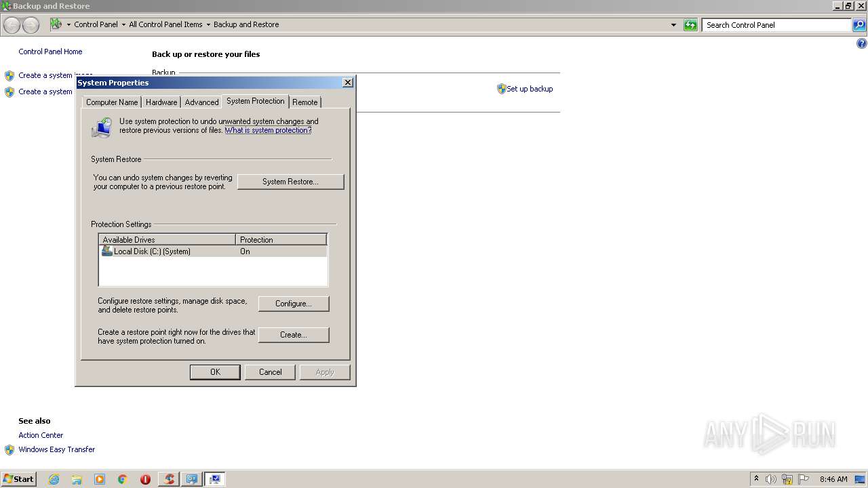The height and width of the screenshot is (488, 868).
Task: Click the disabled Apply button
Action: click(x=325, y=372)
